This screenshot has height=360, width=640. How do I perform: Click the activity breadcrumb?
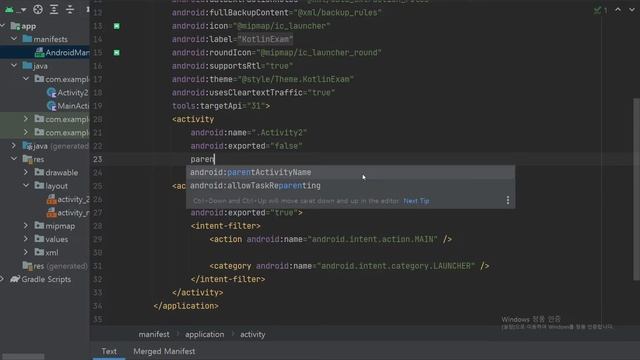(253, 334)
